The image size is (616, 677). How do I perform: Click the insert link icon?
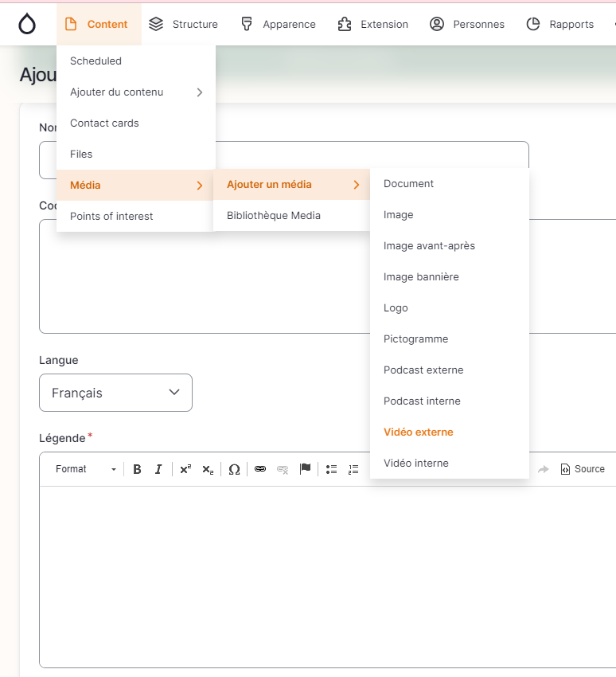click(x=260, y=469)
